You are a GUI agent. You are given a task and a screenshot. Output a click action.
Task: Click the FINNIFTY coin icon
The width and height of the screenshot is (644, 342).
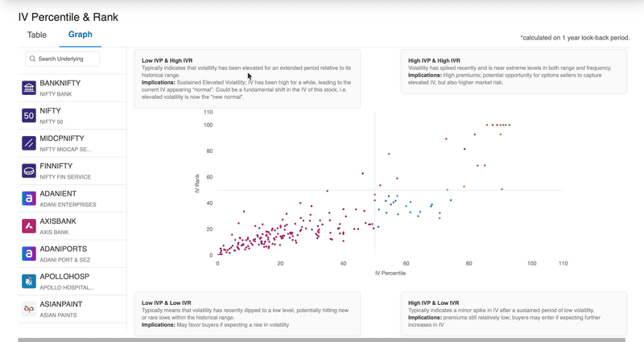pyautogui.click(x=29, y=171)
